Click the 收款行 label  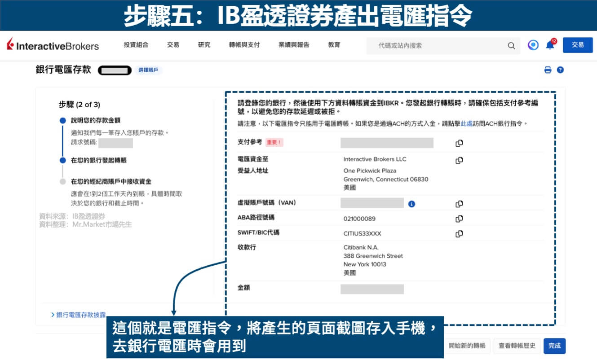coord(247,247)
